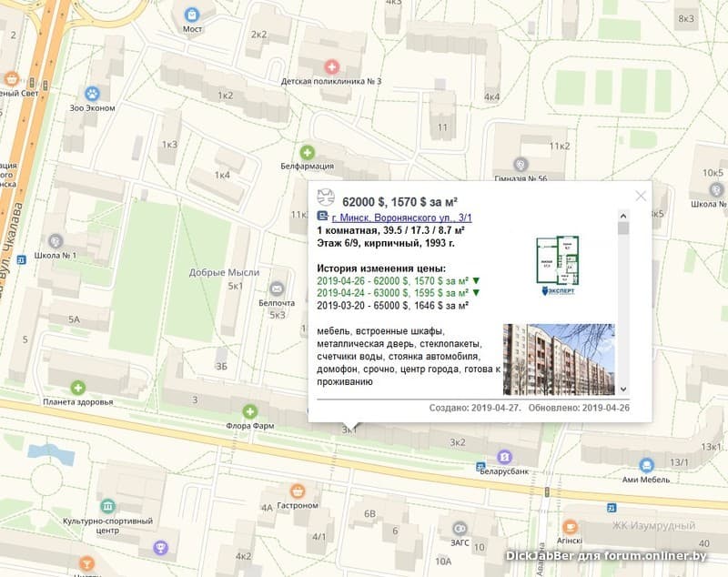Click the Детская поликлиника № 3 marker
Viewport: 728px width, 577px height.
pos(331,66)
